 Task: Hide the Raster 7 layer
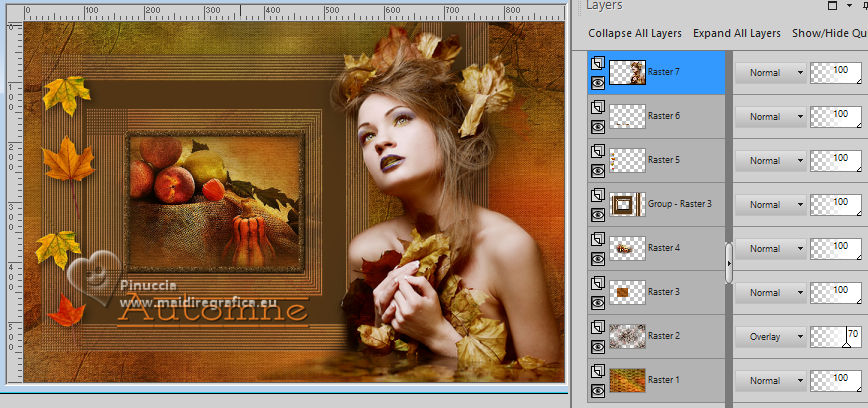[x=597, y=83]
